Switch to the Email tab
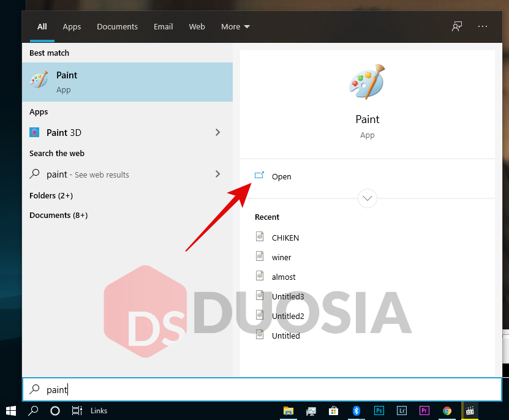 (164, 26)
